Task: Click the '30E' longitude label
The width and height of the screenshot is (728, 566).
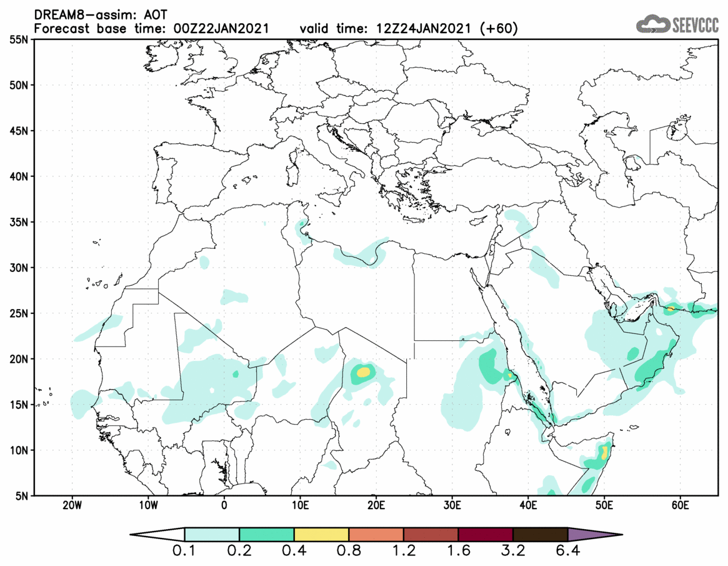Action: [452, 505]
